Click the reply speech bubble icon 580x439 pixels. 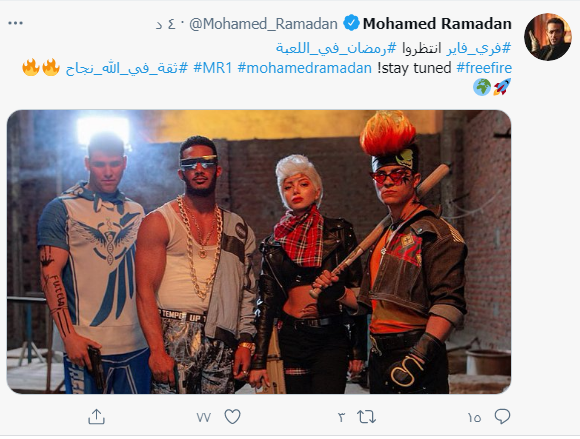pyautogui.click(x=502, y=417)
